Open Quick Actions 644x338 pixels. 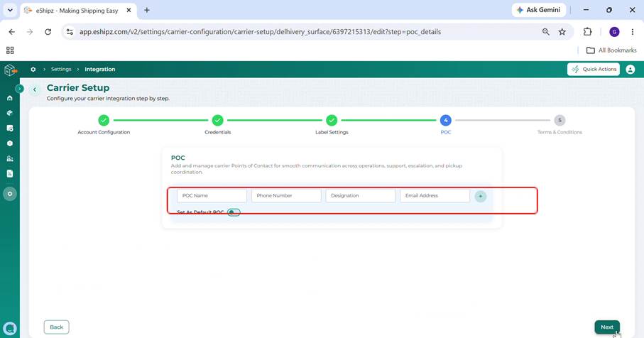594,69
